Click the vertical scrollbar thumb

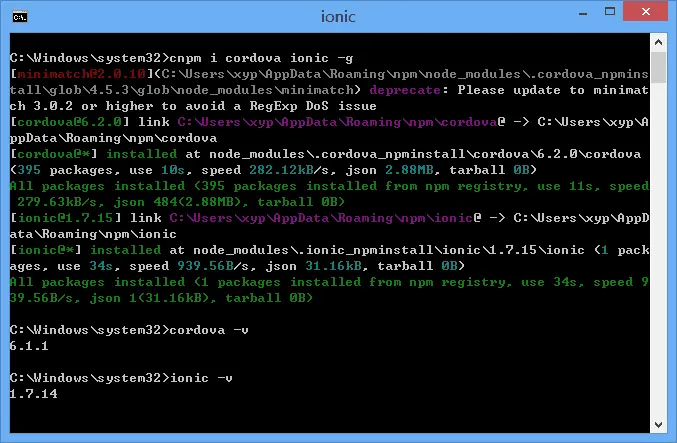coord(658,67)
